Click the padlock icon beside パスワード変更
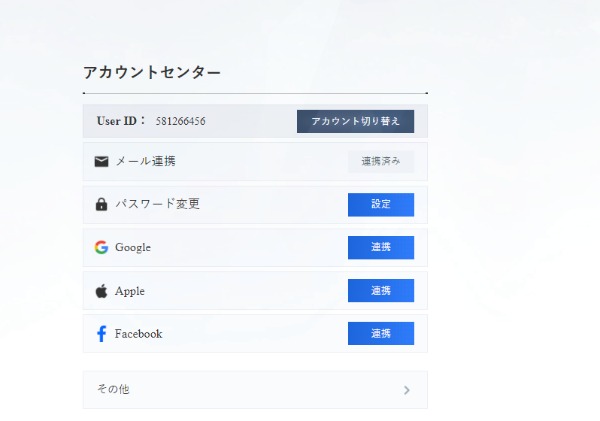This screenshot has height=421, width=600. pos(101,204)
